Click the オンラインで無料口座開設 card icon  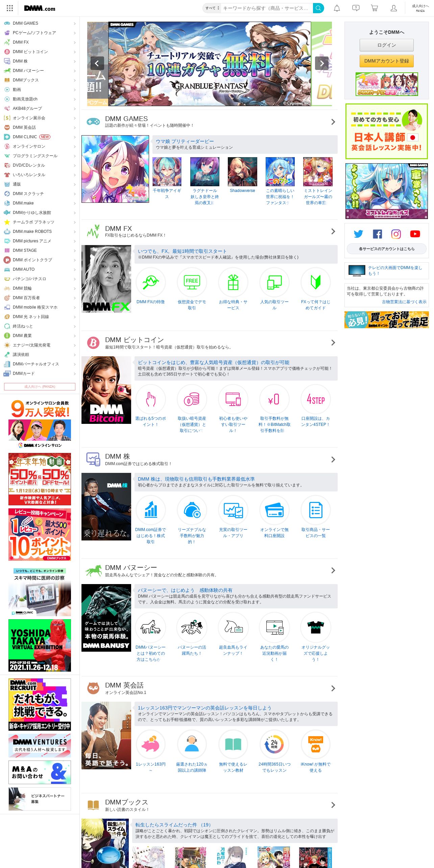tap(274, 510)
